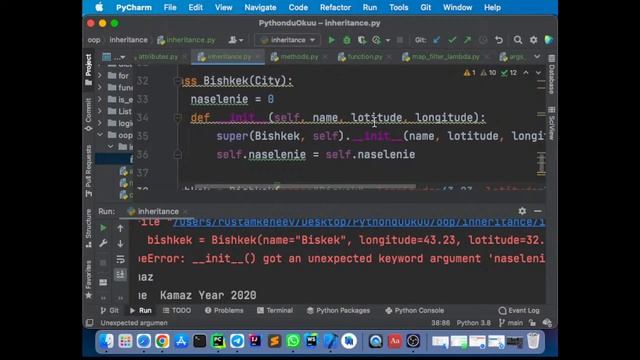Toggle soft-wrap in Run console
Viewport: 640px width, 360px height.
click(120, 259)
